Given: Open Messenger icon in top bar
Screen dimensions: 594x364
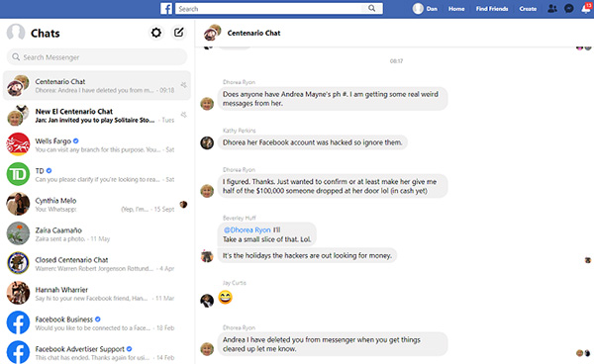Looking at the screenshot, I should (x=569, y=8).
